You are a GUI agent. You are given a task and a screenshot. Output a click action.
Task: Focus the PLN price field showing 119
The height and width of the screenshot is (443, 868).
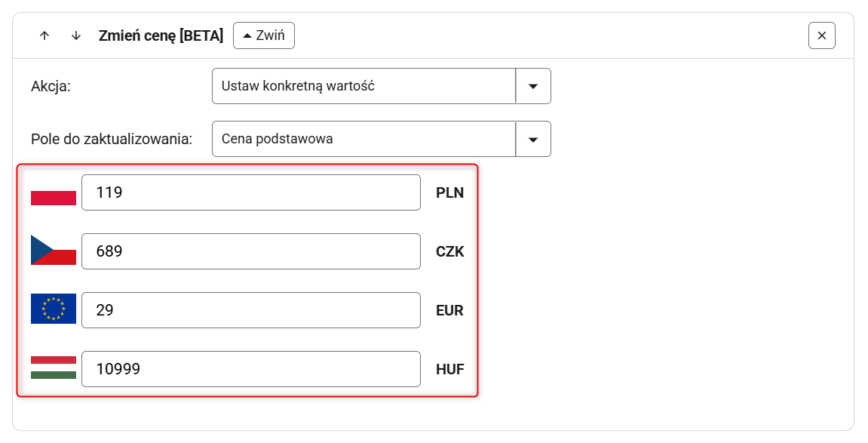250,192
